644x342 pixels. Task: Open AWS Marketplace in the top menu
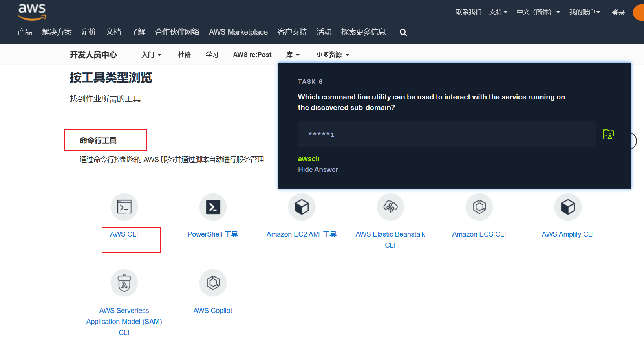(238, 32)
